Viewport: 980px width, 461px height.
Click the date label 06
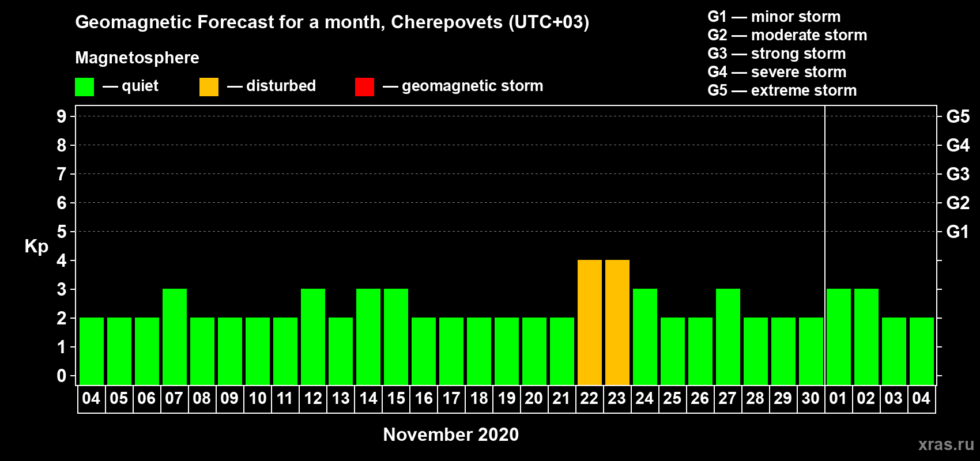[x=146, y=399]
